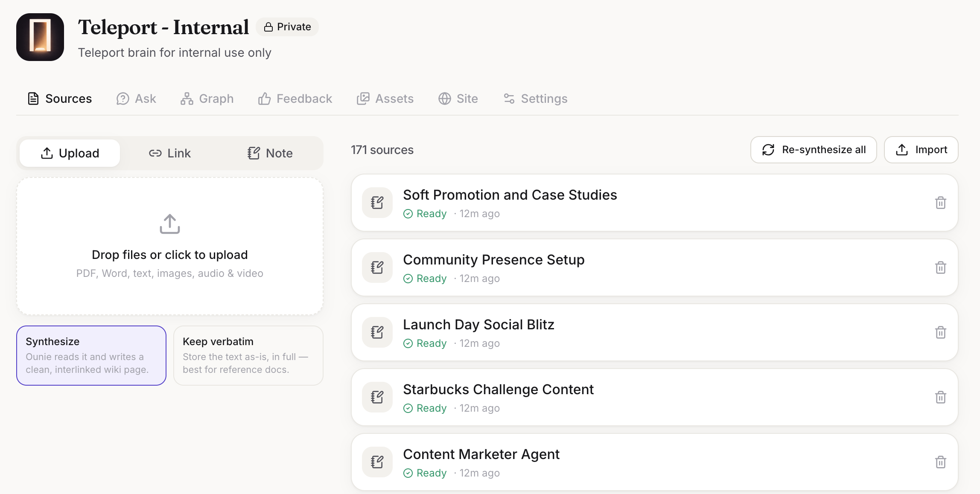Delete Community Presence Setup source
This screenshot has width=980, height=494.
941,267
